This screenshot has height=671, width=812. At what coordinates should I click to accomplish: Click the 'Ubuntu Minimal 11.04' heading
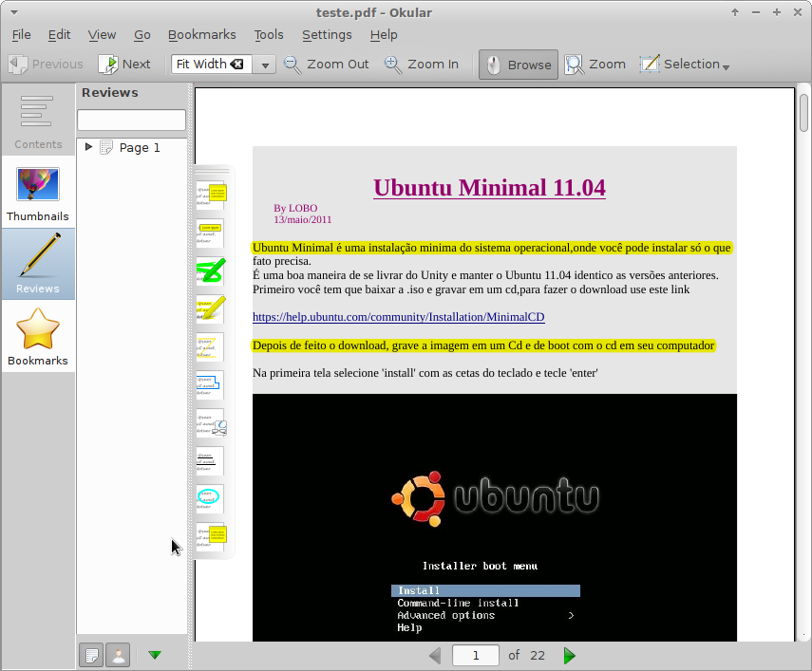click(489, 188)
